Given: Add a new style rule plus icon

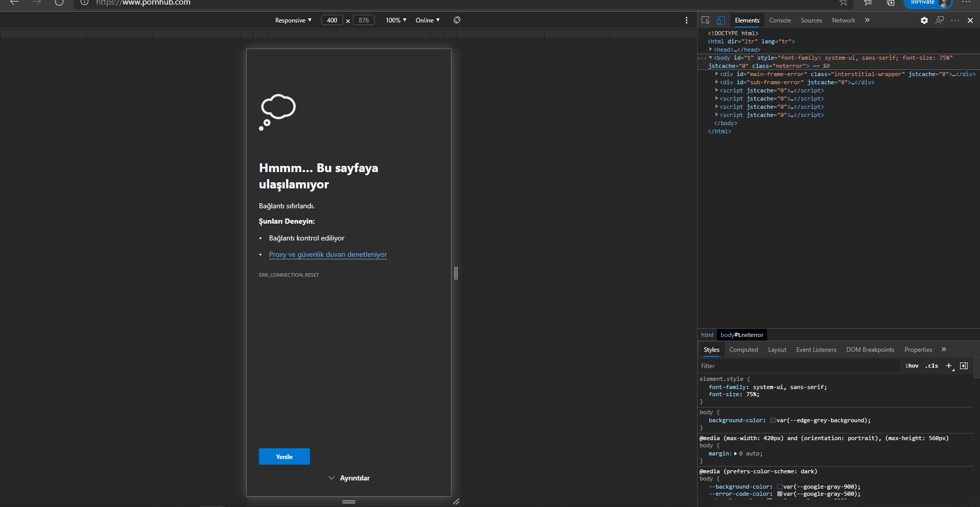Looking at the screenshot, I should tap(949, 366).
